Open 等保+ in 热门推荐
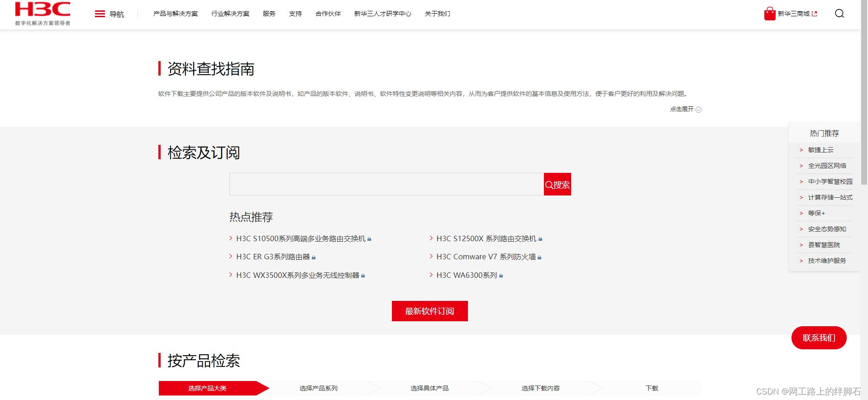The image size is (868, 400). [816, 213]
